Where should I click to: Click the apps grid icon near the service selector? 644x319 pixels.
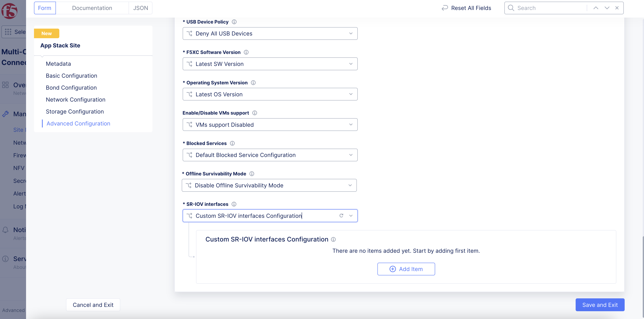8,32
